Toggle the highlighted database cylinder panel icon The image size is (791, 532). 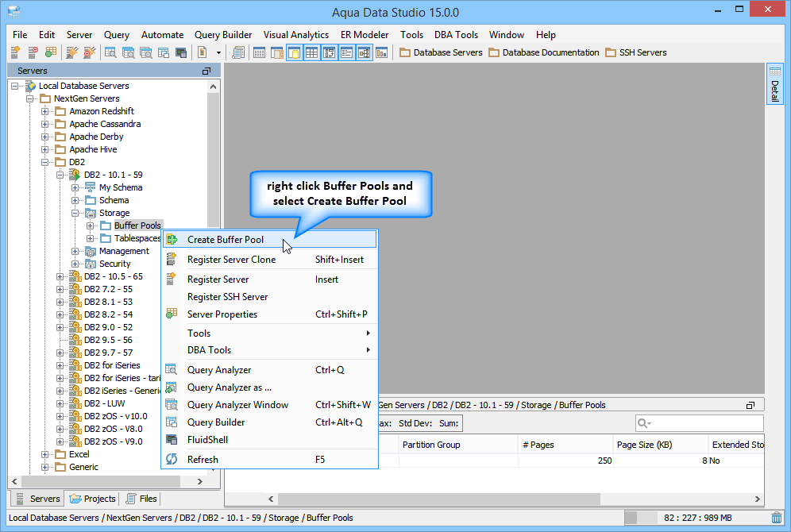point(295,52)
